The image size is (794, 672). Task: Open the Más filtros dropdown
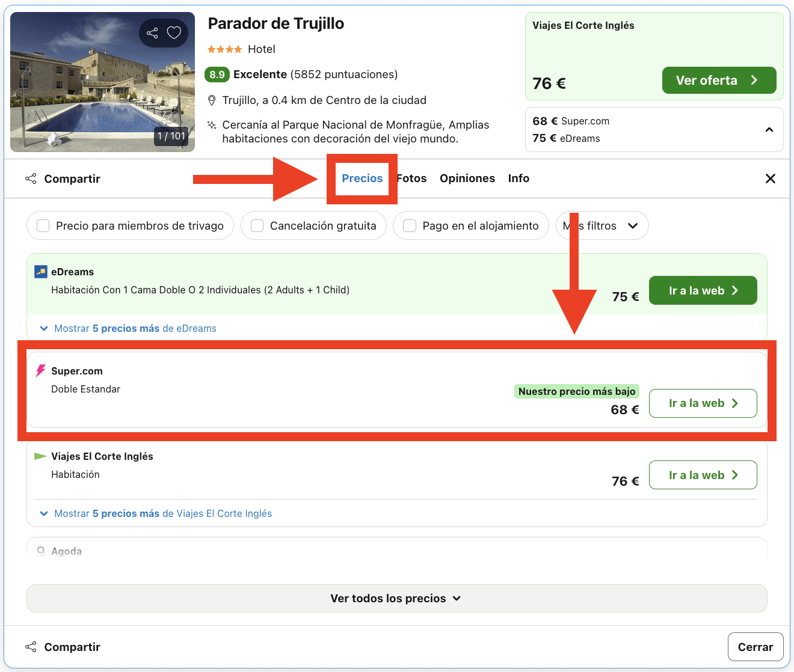(602, 226)
